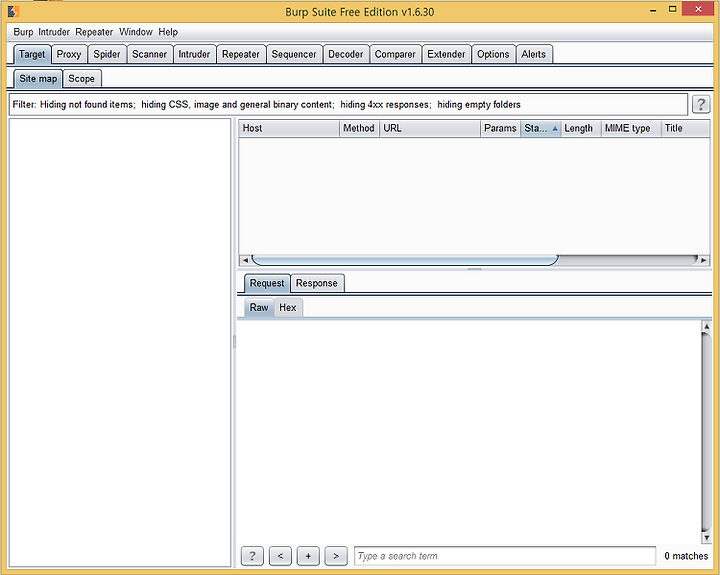This screenshot has width=720, height=575.
Task: Switch to the Alerts tab
Action: click(534, 54)
